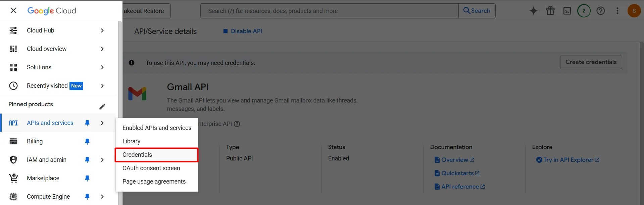Click the info icon in the credentials banner

132,63
